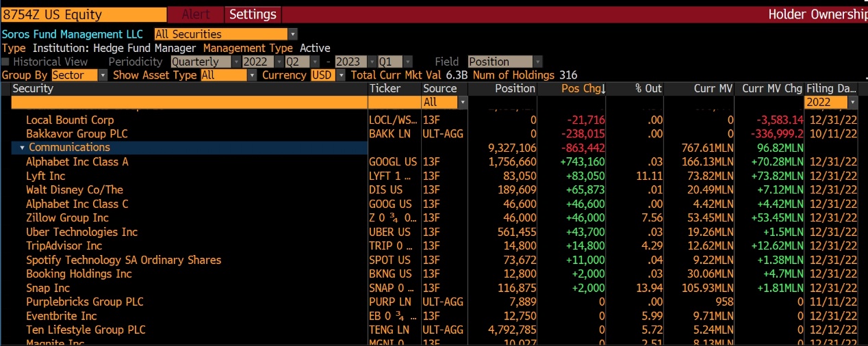Screen dimensions: 868x346
Task: Open the All Securities dropdown
Action: coord(225,34)
